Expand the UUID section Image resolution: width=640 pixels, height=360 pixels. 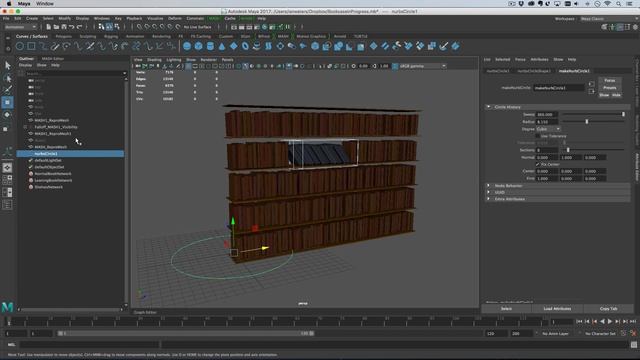pyautogui.click(x=488, y=192)
